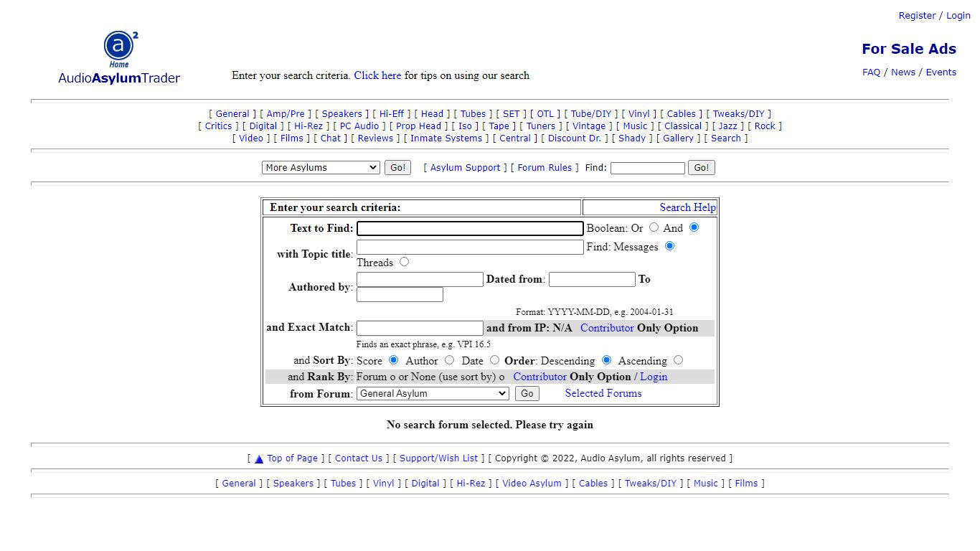Choose Find Messages radio option
This screenshot has width=980, height=551.
click(x=670, y=246)
